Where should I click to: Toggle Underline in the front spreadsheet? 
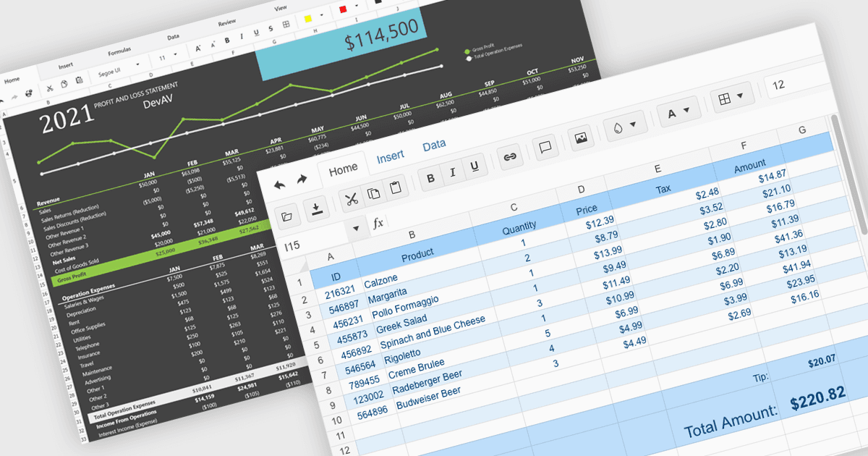[475, 167]
